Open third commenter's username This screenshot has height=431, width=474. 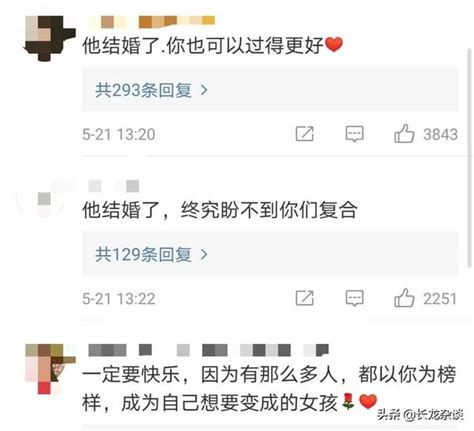click(208, 350)
